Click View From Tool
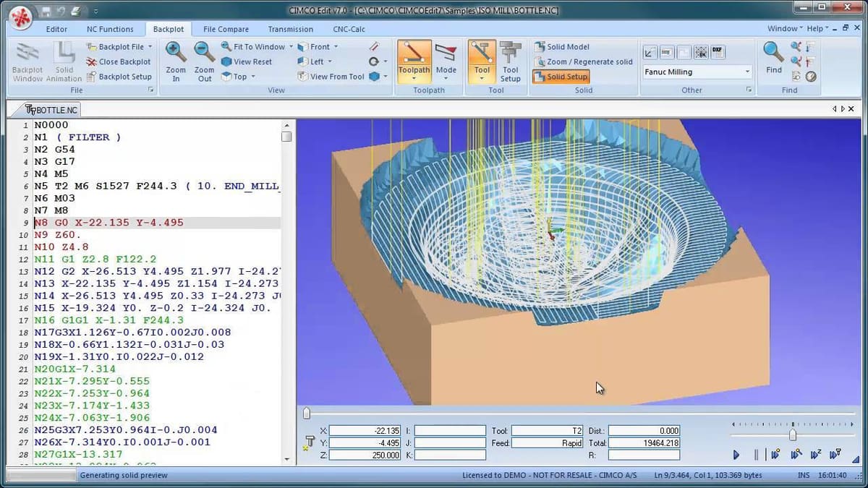The image size is (868, 488). pos(331,77)
